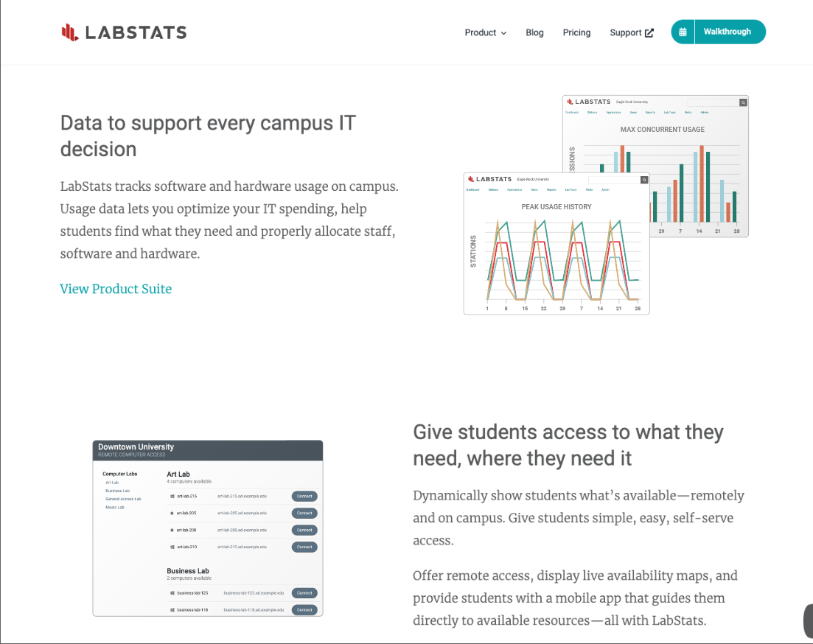Viewport: 813px width, 644px height.
Task: Select General Access Lab in Computer Labs list
Action: pos(123,499)
